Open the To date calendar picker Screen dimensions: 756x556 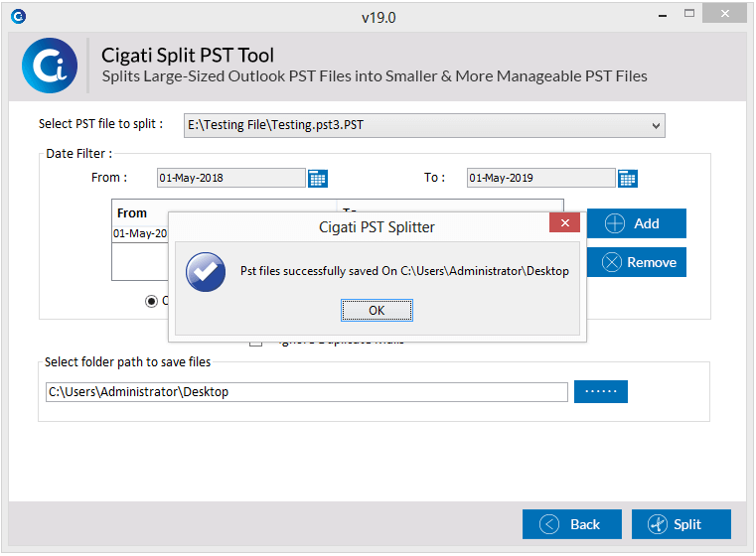(628, 179)
